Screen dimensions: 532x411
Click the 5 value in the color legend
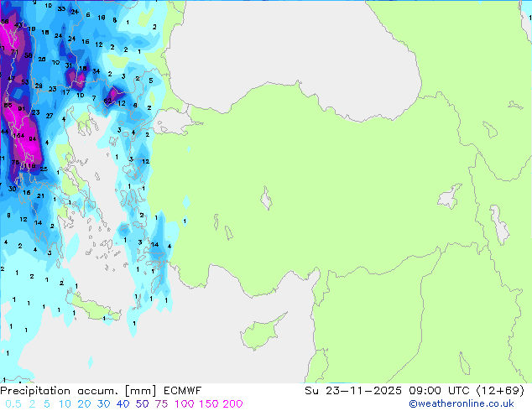coord(47,404)
